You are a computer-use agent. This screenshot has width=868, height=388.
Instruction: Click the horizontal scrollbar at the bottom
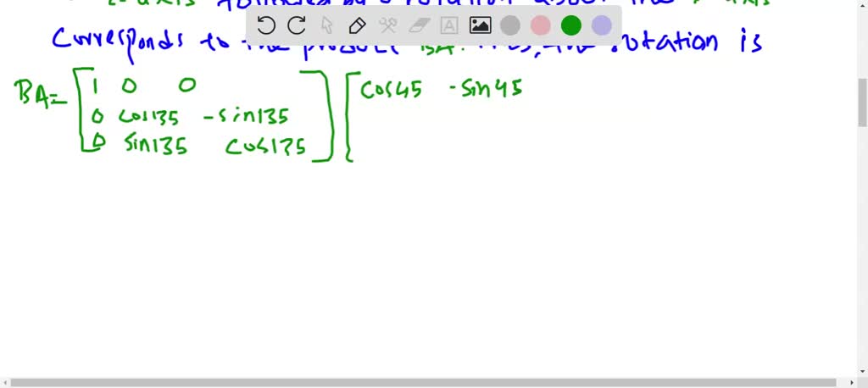423,382
